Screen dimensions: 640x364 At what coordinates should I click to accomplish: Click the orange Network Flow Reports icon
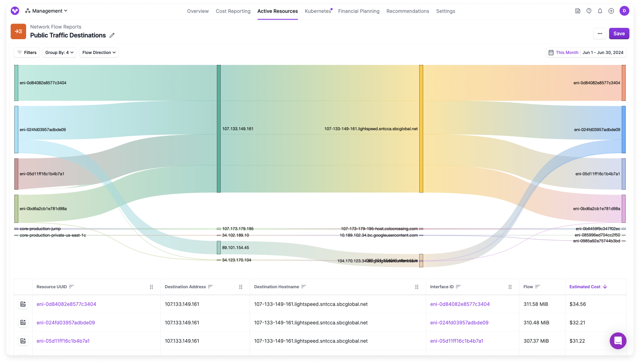[18, 31]
